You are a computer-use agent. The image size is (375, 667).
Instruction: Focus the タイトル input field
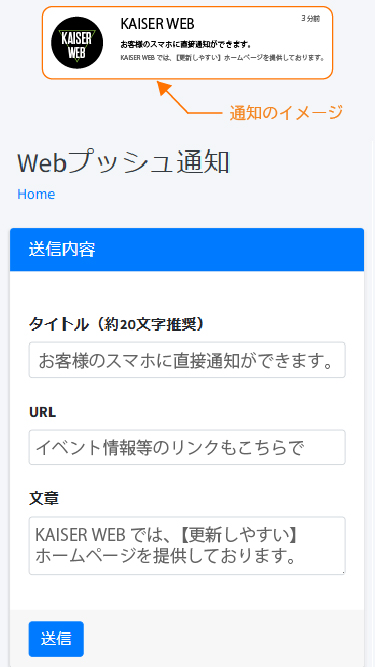[x=187, y=360]
